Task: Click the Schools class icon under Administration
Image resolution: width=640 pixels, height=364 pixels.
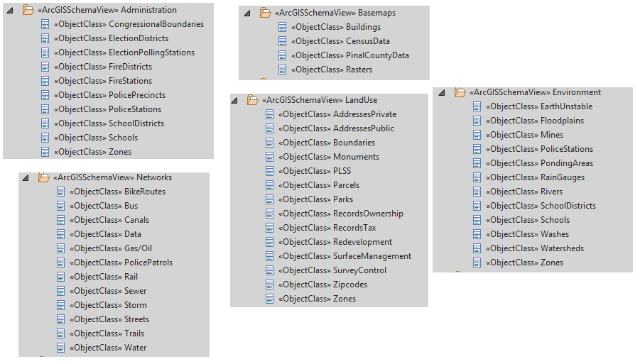Action: coord(45,138)
